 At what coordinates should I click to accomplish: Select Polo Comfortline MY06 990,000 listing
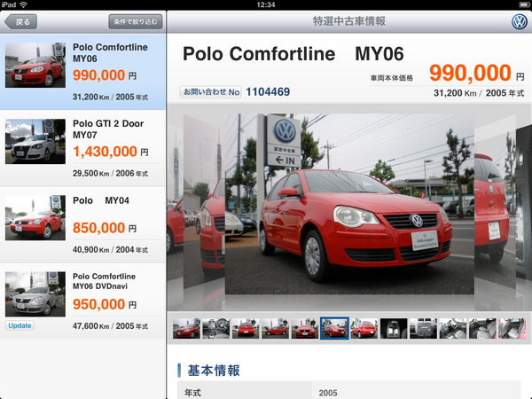(82, 72)
